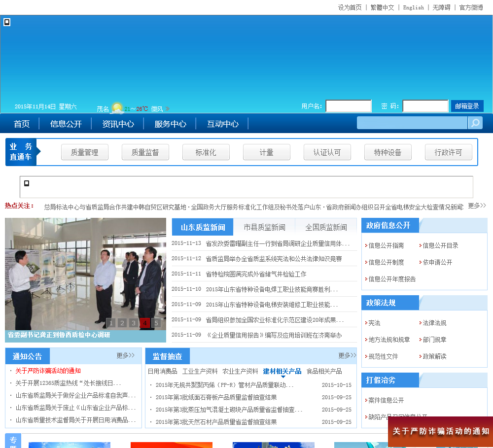Open 信息公开目录 link
The image size is (493, 448).
(440, 245)
